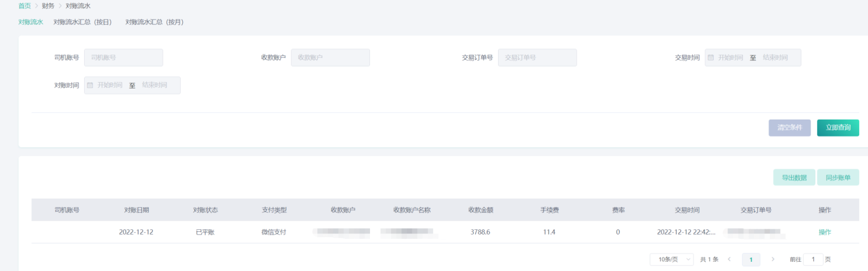Focus the 收款账户 input field
Viewport: 868px width, 271px height.
330,58
